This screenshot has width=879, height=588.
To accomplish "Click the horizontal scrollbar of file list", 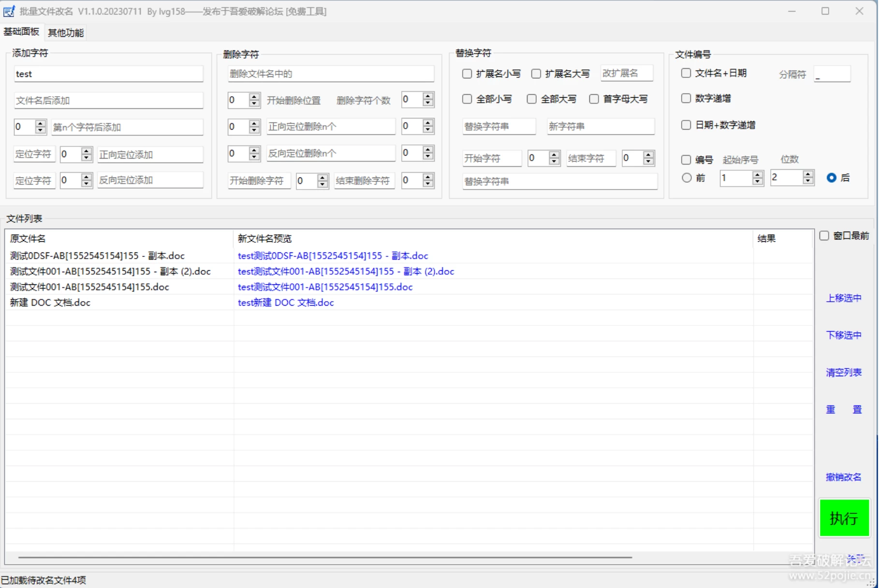I will click(325, 557).
